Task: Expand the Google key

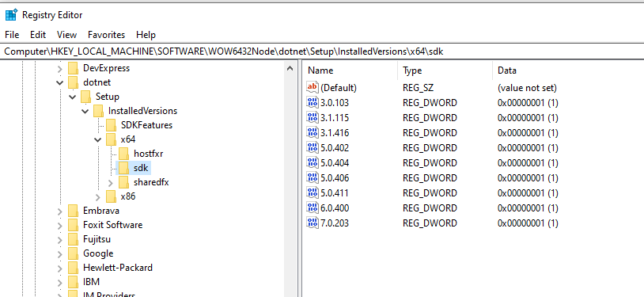Action: click(60, 253)
